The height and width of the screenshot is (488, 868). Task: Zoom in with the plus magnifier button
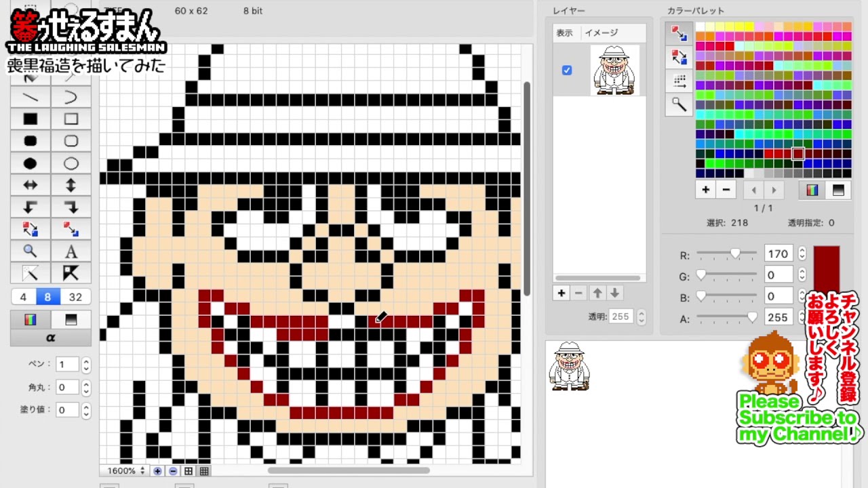point(157,470)
